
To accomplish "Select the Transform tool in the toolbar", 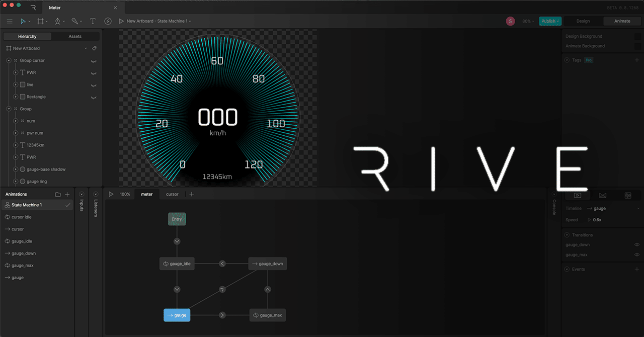I will click(24, 21).
